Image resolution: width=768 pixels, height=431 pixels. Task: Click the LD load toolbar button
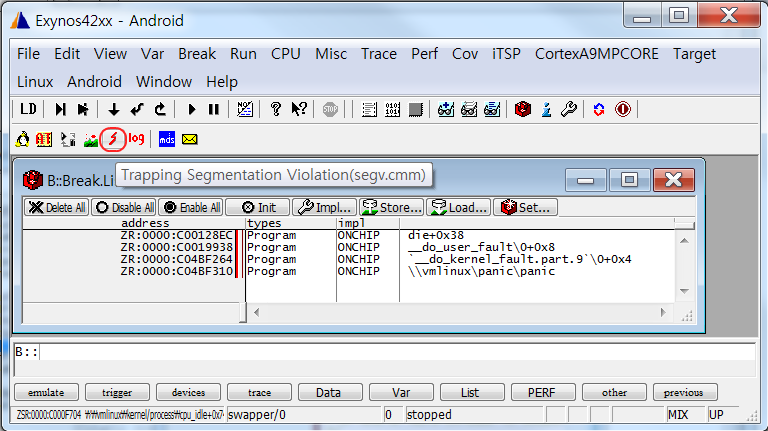click(28, 109)
